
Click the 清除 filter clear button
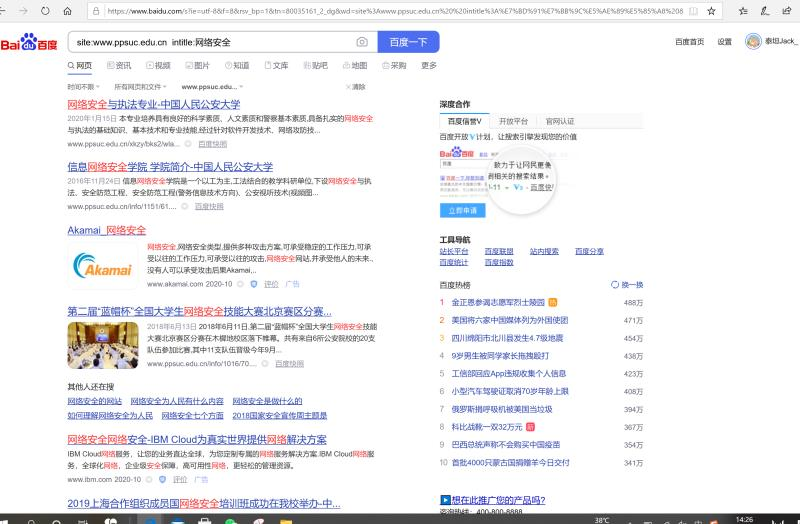coord(356,87)
